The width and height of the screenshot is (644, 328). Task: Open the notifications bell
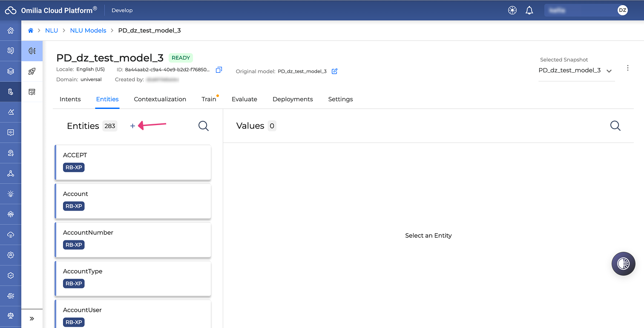click(x=529, y=10)
